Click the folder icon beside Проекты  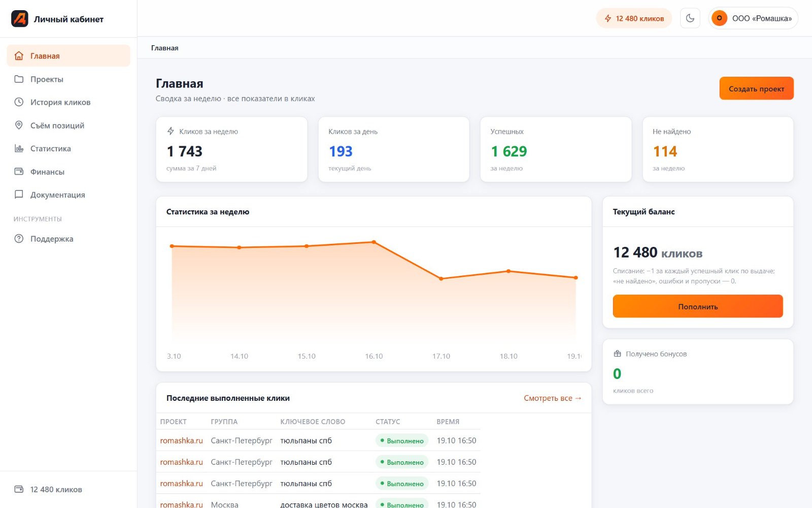point(19,79)
